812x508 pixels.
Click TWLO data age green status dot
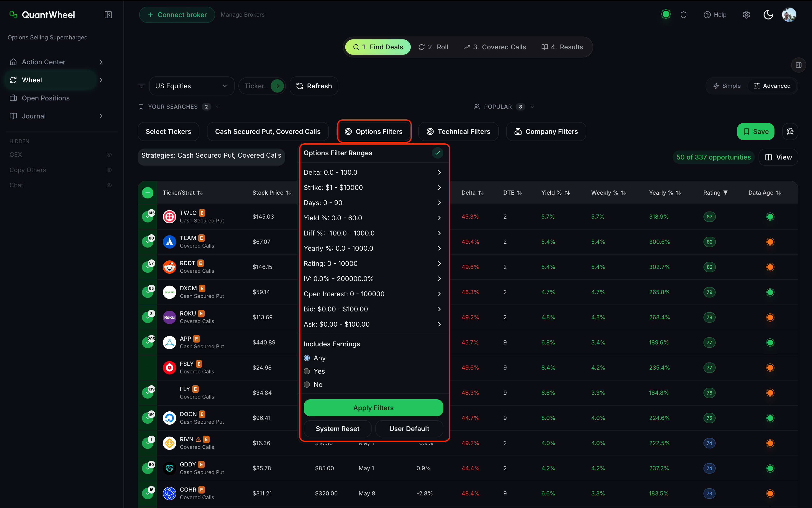[770, 217]
